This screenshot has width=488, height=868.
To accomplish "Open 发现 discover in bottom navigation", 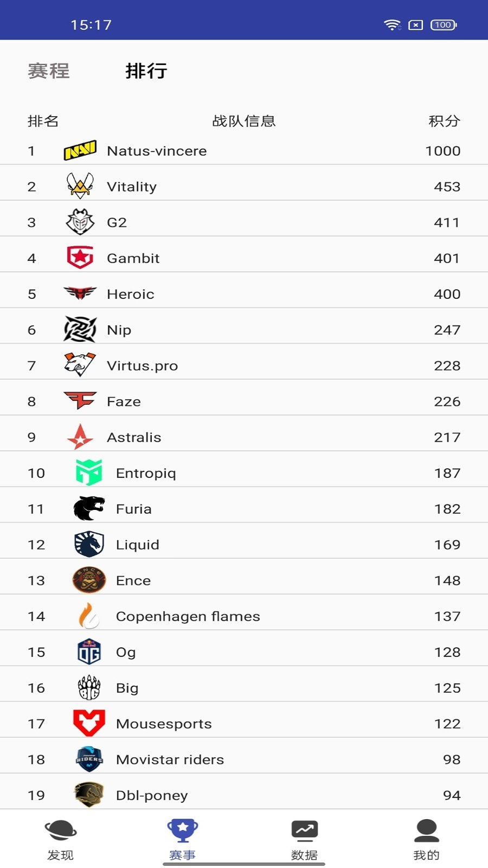I will [x=60, y=840].
